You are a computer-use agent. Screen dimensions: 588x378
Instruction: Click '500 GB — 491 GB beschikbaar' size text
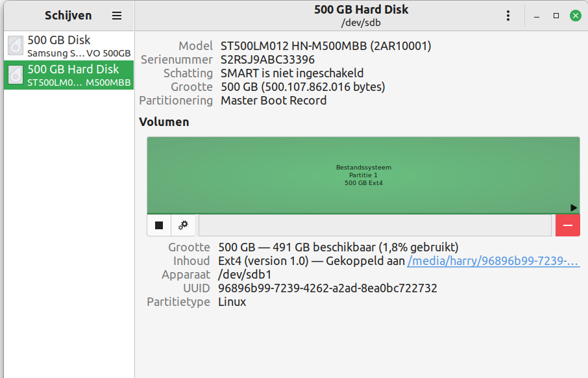click(x=338, y=247)
